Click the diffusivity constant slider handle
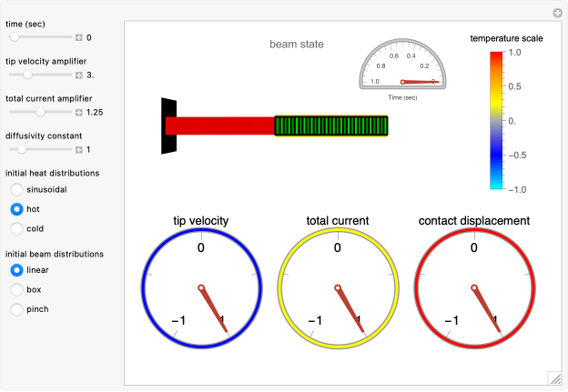Image resolution: width=568 pixels, height=392 pixels. [22, 149]
